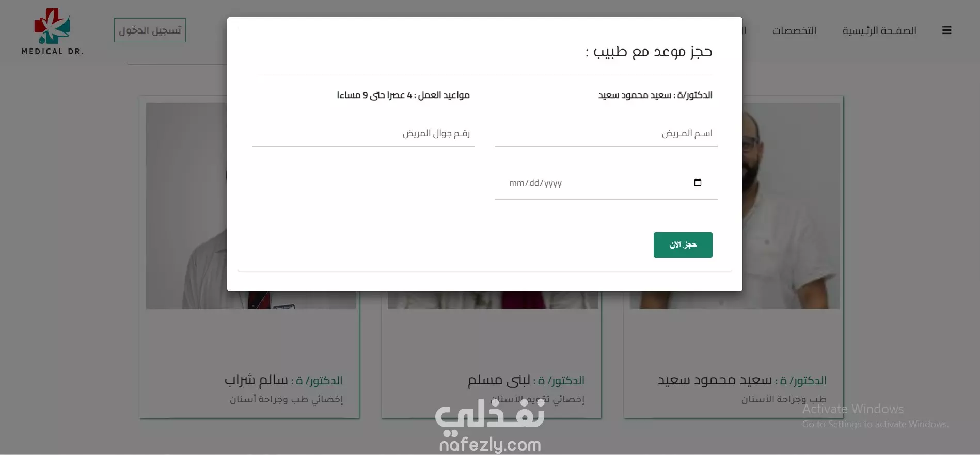Click إخصائي طب وجراحة أسنان specialty text
The width and height of the screenshot is (980, 455).
[x=286, y=399]
